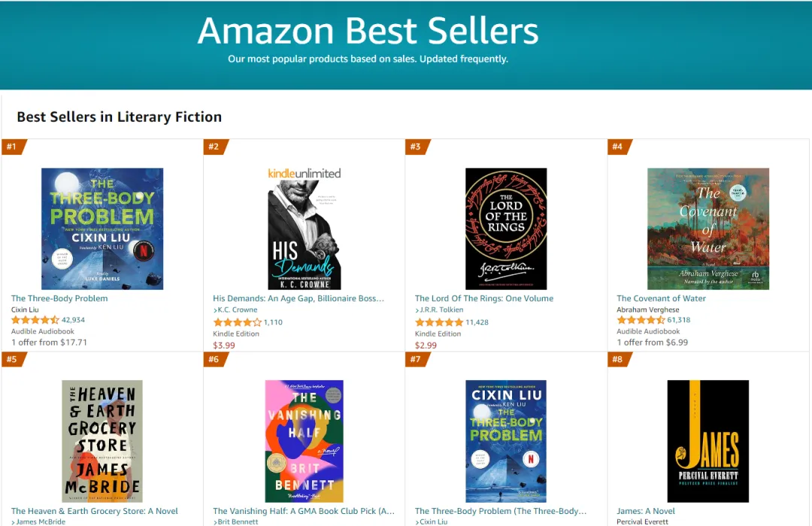Click the Covenant of Water star rating

pos(641,320)
